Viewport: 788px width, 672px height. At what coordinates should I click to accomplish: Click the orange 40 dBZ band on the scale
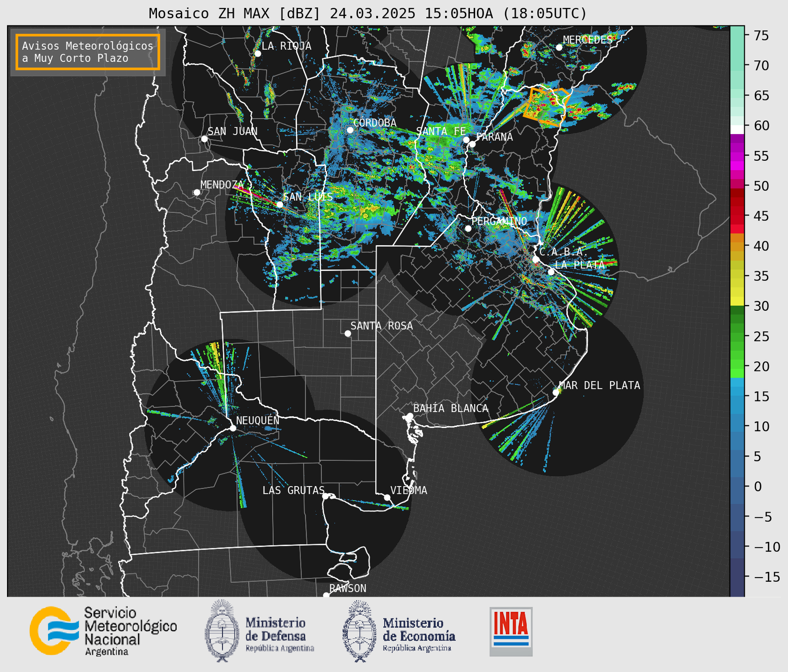click(737, 246)
